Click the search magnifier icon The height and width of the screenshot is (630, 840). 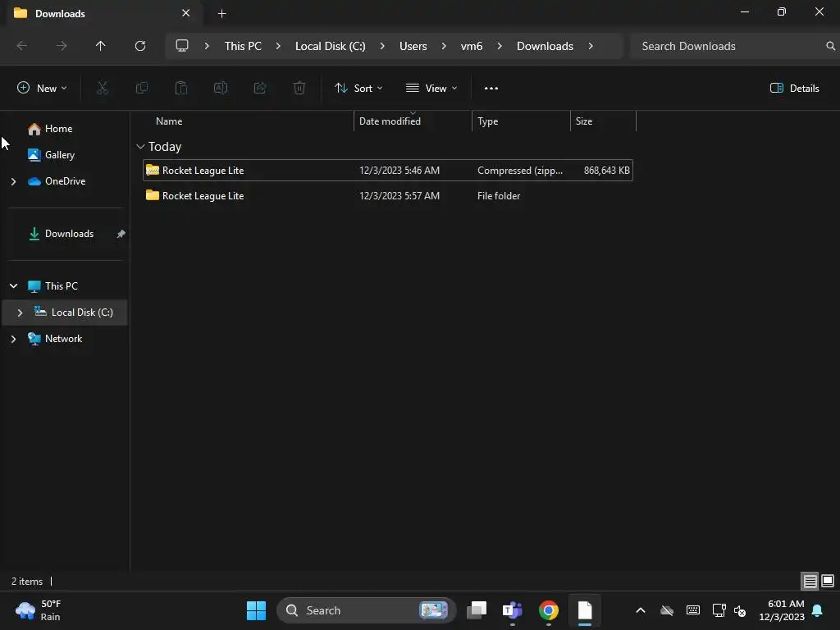click(x=830, y=46)
